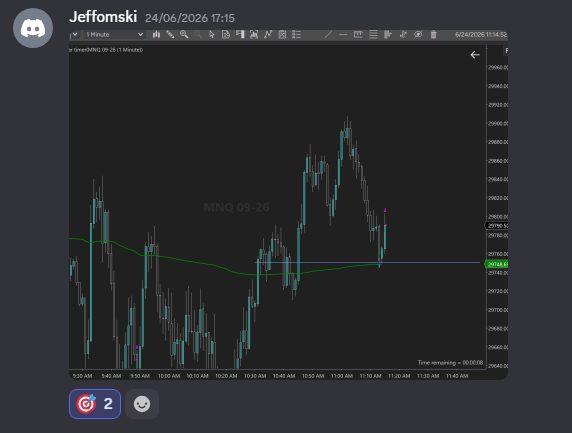This screenshot has height=433, width=572.
Task: Click the Time remaining countdown text
Action: (450, 363)
